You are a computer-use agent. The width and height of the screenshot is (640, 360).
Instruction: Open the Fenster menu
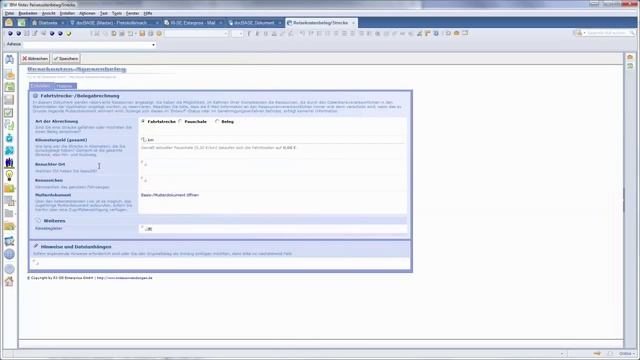pos(132,13)
